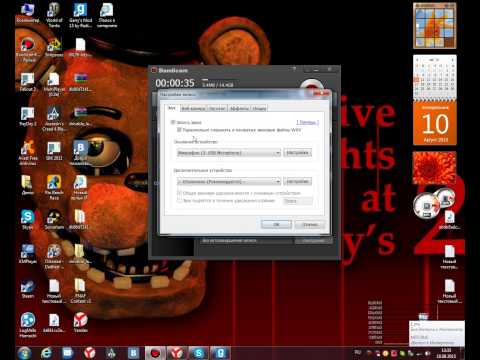Switch to the Sound tab
This screenshot has height=360, width=480.
point(172,108)
